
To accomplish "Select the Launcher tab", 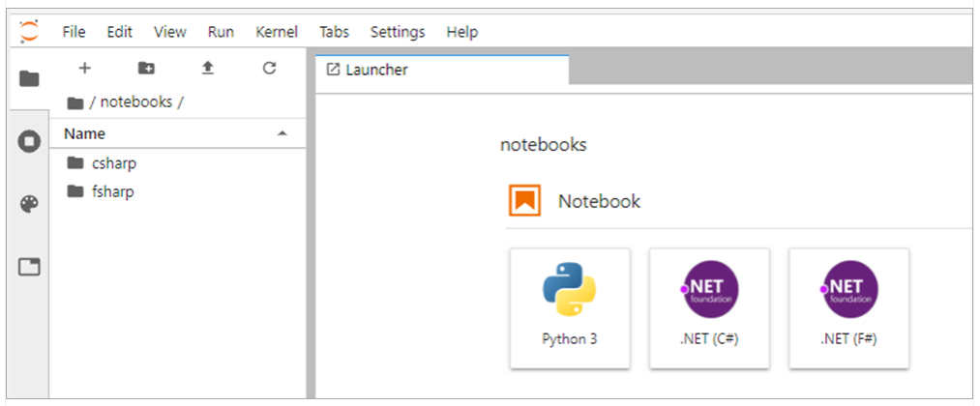I will pyautogui.click(x=442, y=70).
